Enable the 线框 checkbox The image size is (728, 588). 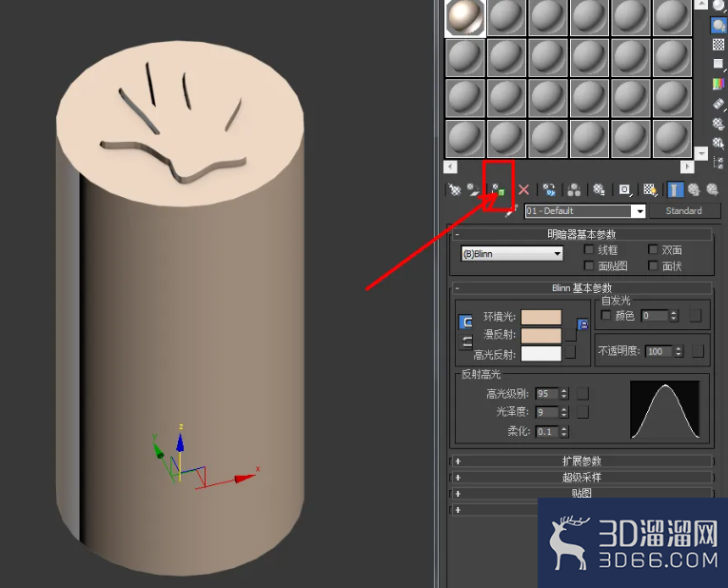589,249
